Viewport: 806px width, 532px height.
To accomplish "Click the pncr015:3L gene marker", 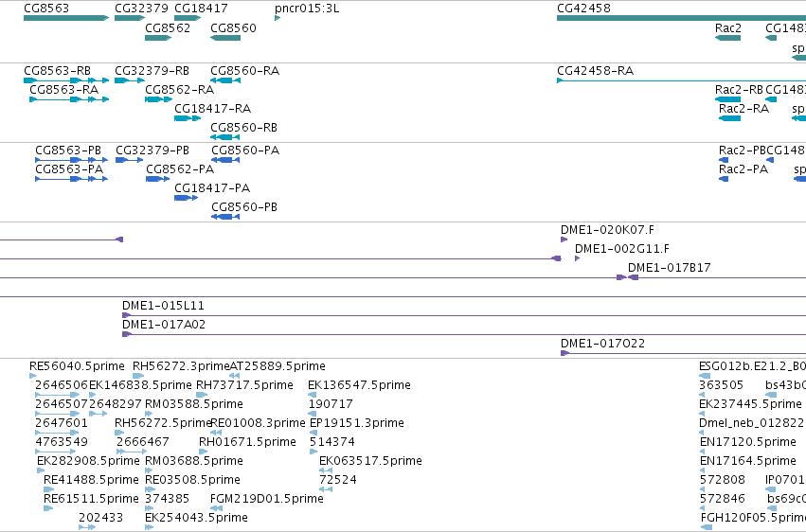I will 278,18.
